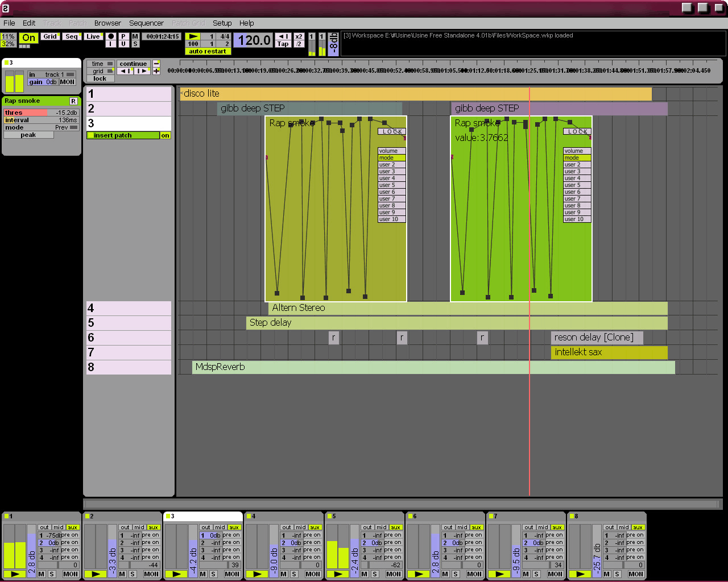Viewport: 728px width, 582px height.
Task: Mute mixer track 2
Action: pyautogui.click(x=122, y=574)
